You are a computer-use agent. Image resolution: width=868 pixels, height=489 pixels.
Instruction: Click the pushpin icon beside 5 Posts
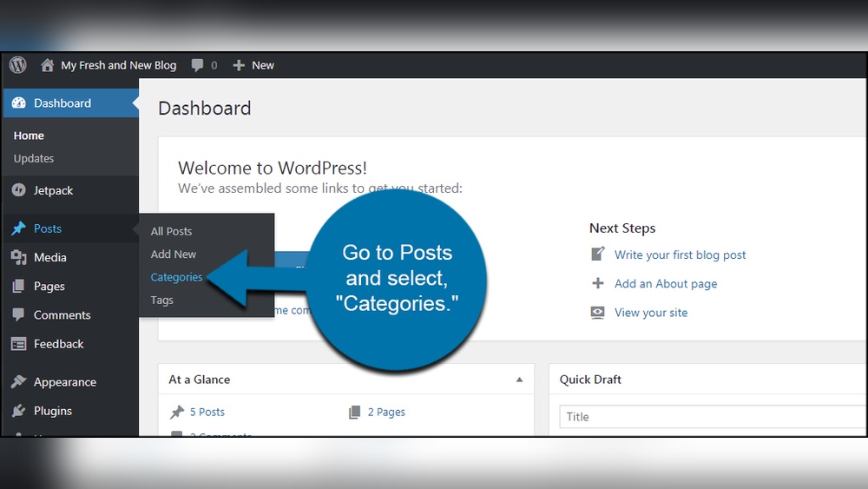(177, 412)
